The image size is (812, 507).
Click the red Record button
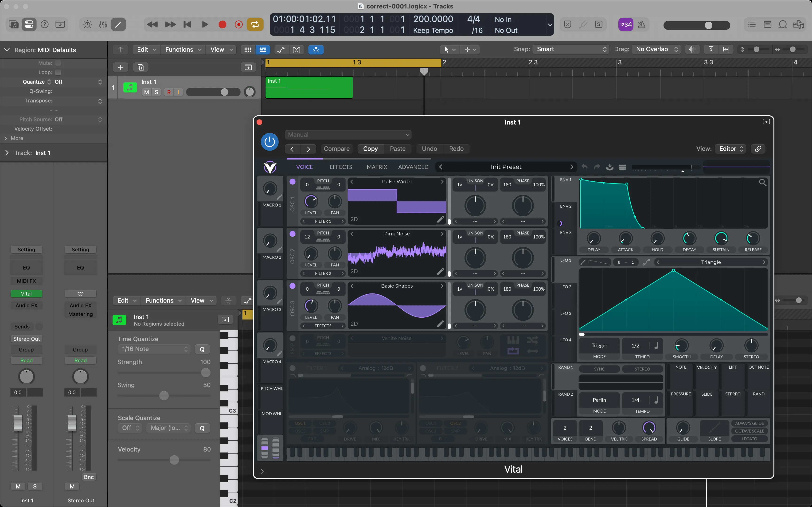tap(222, 24)
